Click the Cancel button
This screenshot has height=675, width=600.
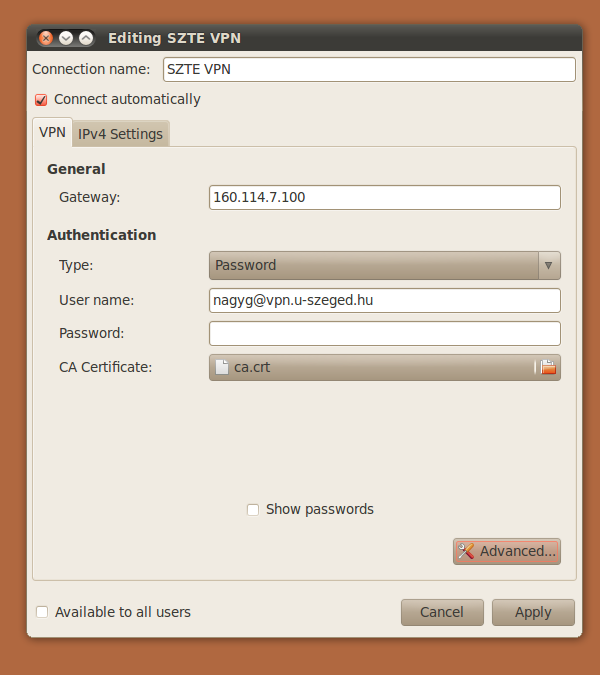442,612
